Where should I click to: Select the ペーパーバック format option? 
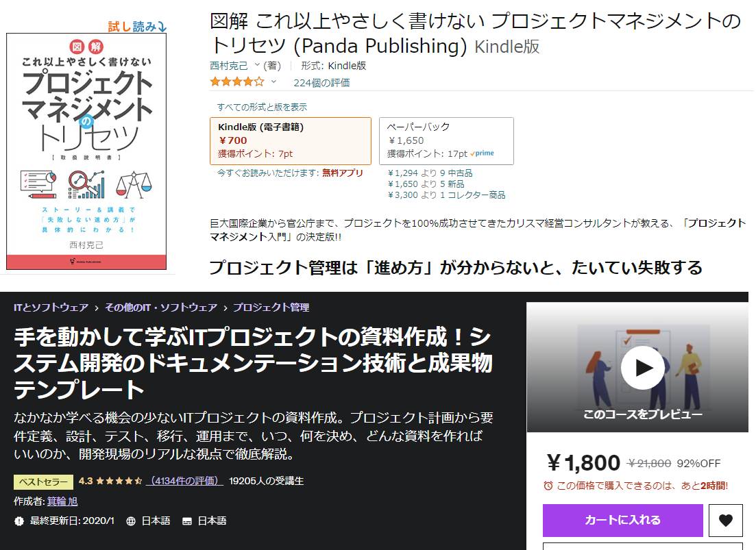(x=446, y=140)
